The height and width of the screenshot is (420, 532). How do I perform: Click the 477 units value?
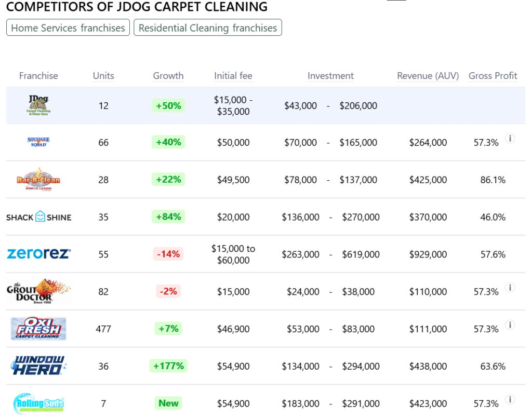point(103,329)
